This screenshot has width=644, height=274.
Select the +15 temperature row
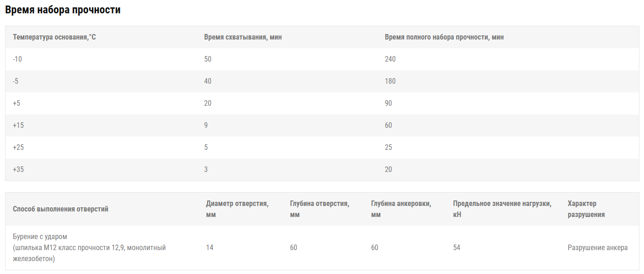322,126
